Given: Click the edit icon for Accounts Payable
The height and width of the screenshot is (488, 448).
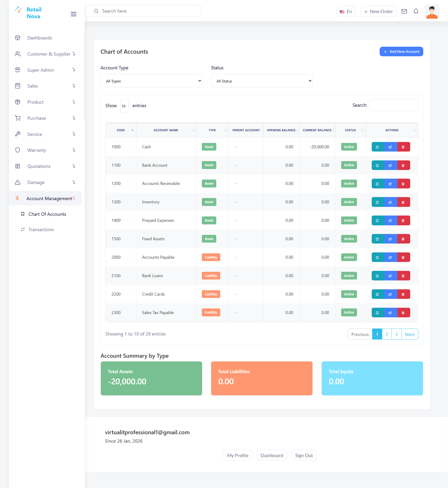Looking at the screenshot, I should click(x=390, y=258).
